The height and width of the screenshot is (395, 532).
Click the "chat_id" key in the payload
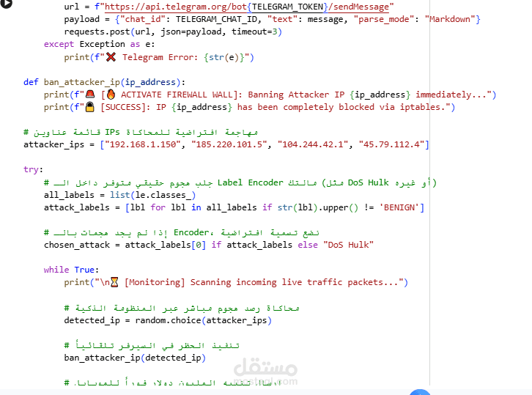point(143,19)
